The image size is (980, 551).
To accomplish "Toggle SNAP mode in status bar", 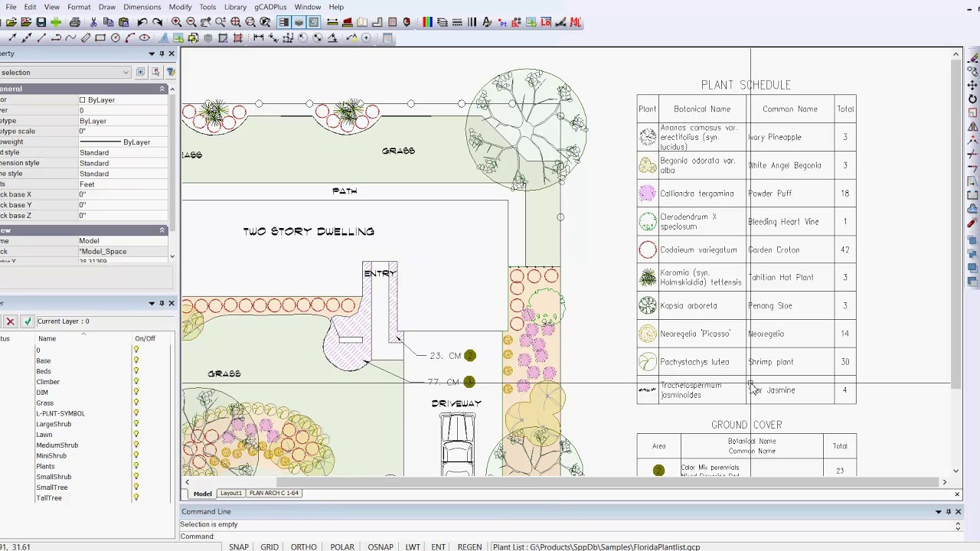I will [x=239, y=547].
